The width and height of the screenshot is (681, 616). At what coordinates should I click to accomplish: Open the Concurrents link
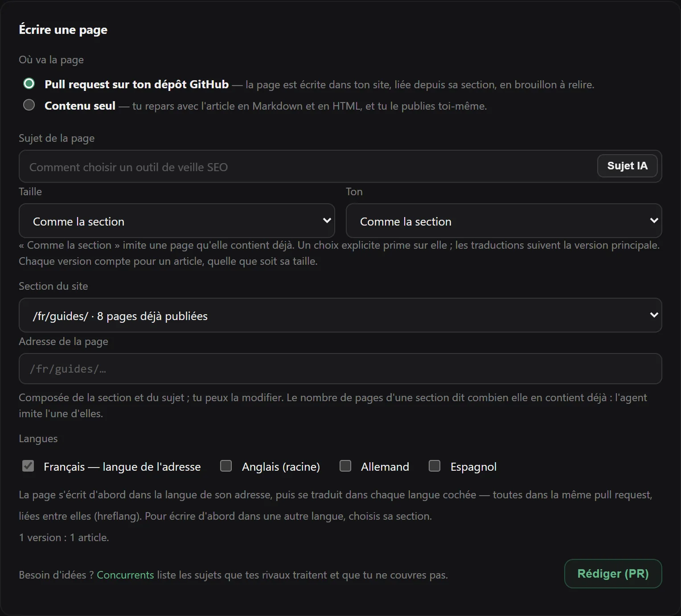[125, 575]
